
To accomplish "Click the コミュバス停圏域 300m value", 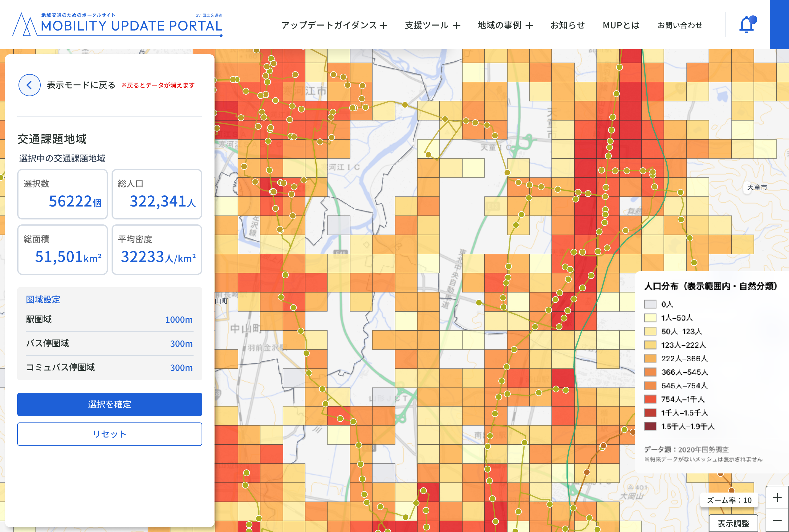I will pos(181,368).
